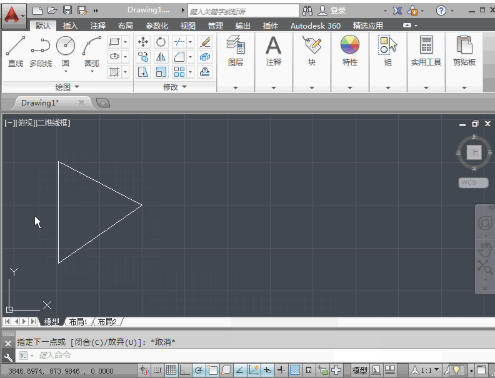This screenshot has height=378, width=495.
Task: Toggle Object Snap in status bar
Action: click(x=212, y=370)
